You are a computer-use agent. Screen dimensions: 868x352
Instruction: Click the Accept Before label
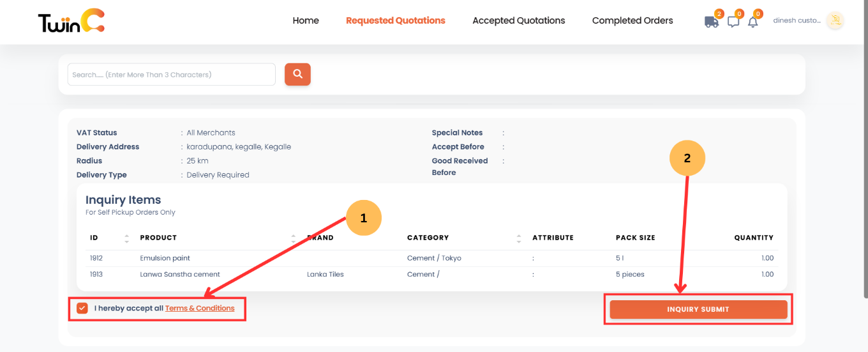tap(458, 147)
